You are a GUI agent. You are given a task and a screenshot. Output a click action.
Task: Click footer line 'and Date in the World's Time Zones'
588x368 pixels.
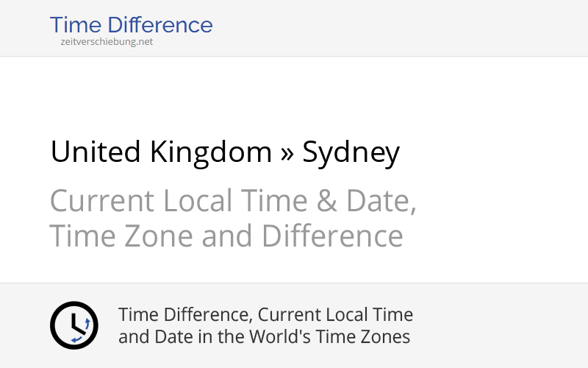tap(264, 337)
